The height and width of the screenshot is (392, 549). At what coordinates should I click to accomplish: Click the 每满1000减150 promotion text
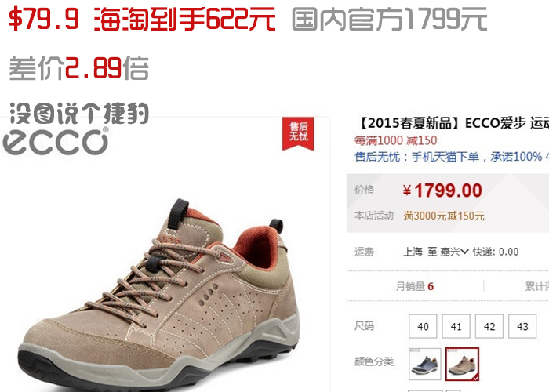coord(395,140)
